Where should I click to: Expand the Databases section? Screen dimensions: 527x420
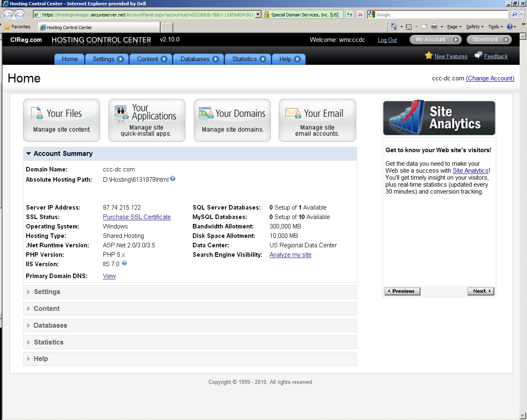(x=190, y=326)
